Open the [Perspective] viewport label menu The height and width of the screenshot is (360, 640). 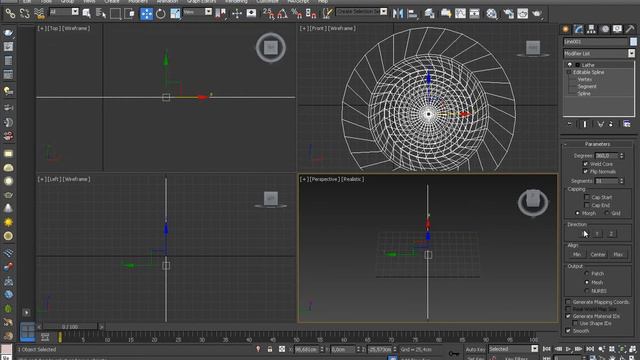[x=324, y=179]
